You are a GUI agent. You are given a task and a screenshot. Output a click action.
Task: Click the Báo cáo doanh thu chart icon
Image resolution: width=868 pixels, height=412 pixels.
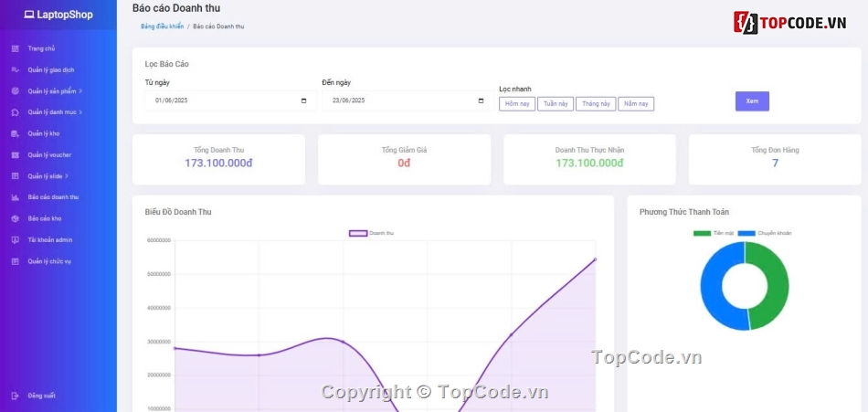(x=16, y=197)
